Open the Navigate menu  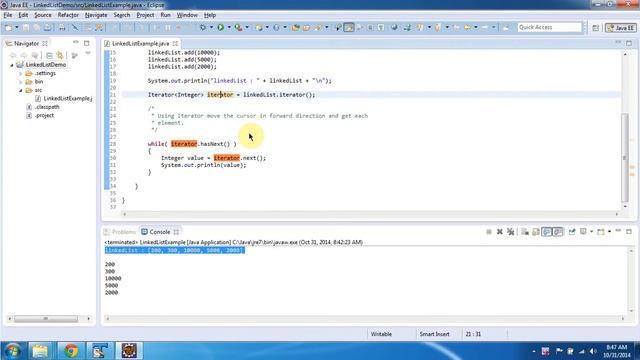point(96,15)
